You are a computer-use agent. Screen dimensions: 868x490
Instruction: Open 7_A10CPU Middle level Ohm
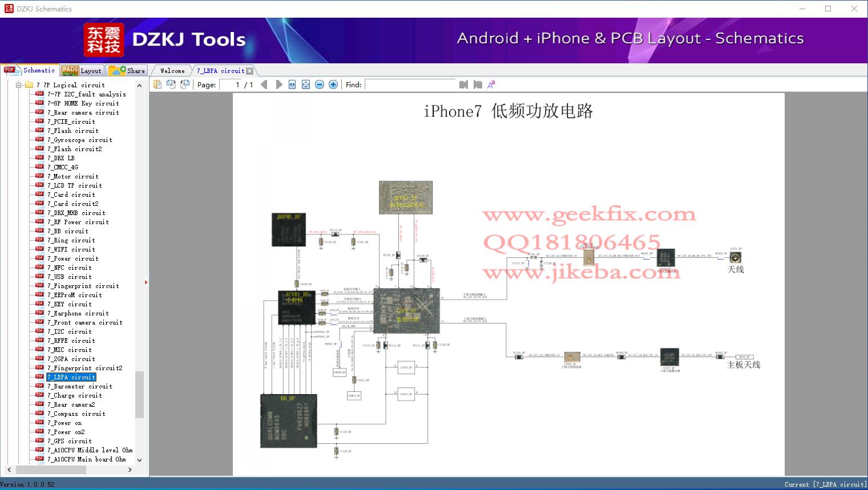pos(90,450)
